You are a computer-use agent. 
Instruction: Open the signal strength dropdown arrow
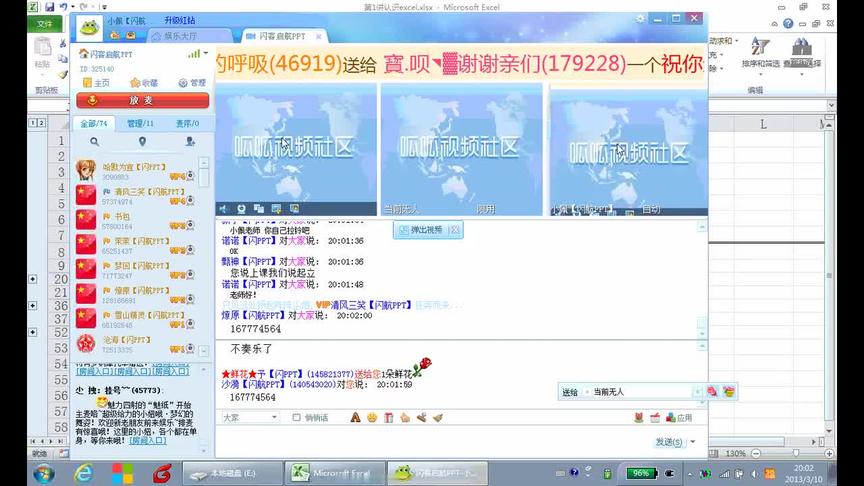pyautogui.click(x=206, y=53)
